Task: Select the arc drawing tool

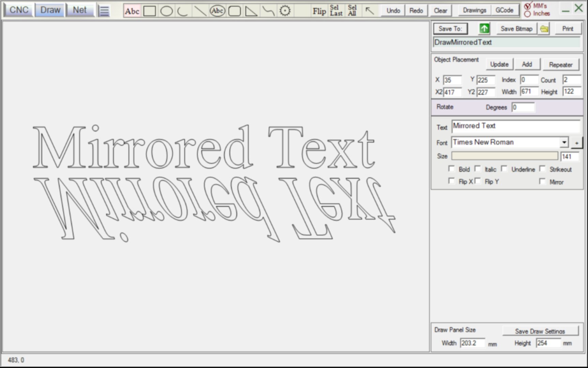Action: pos(183,11)
